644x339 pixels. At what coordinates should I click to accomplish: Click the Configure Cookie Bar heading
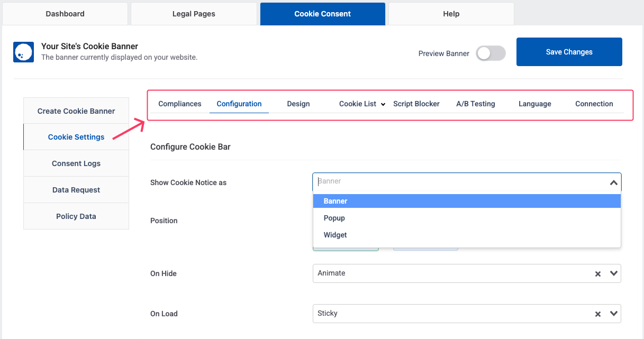pos(191,146)
